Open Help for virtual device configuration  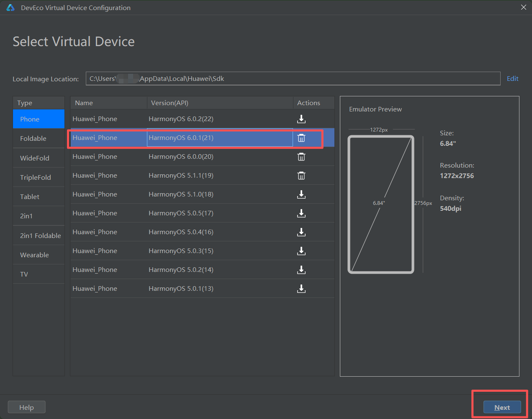click(x=26, y=407)
